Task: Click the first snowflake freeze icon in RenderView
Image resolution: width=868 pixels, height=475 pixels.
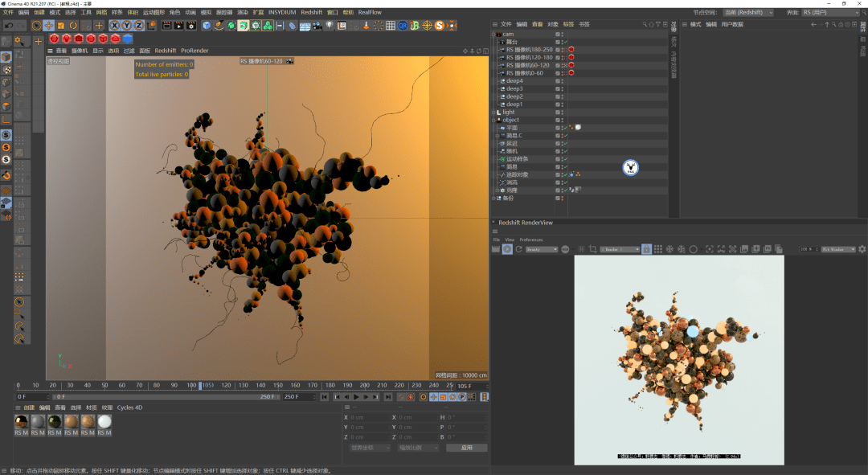Action: coord(669,249)
